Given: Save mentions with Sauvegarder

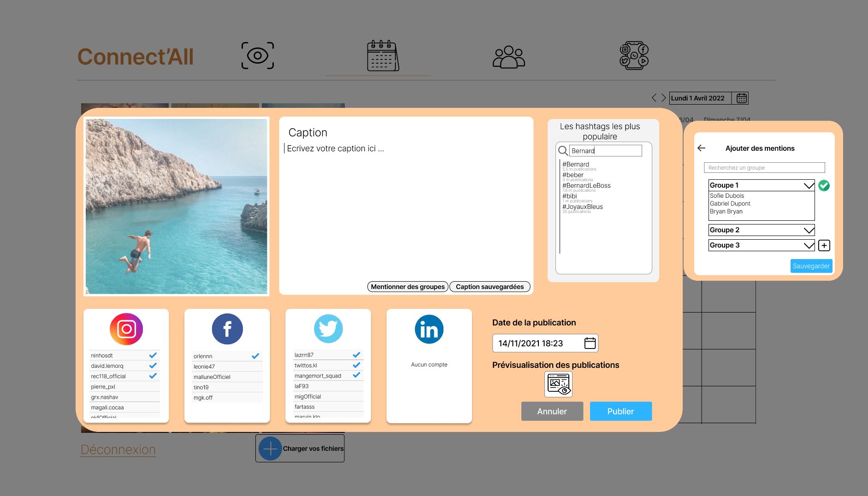Looking at the screenshot, I should click(811, 266).
